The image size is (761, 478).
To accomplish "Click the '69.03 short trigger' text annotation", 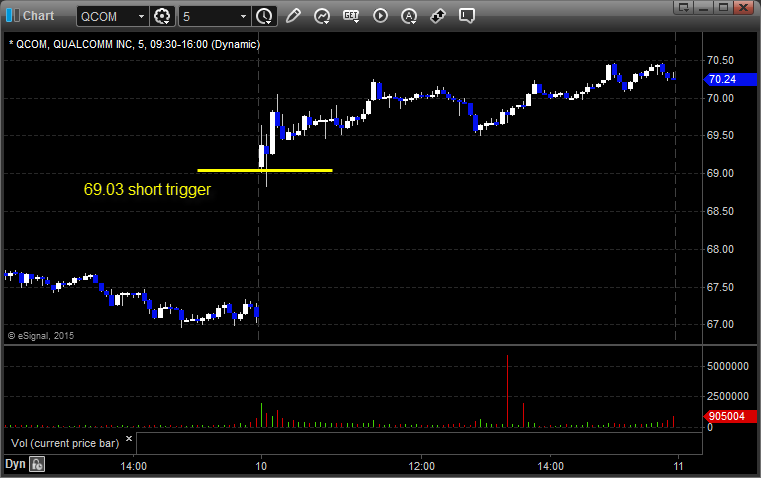I will click(147, 189).
